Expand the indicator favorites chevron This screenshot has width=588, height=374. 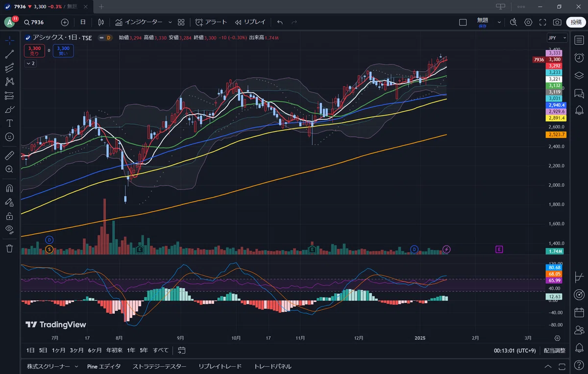click(170, 22)
